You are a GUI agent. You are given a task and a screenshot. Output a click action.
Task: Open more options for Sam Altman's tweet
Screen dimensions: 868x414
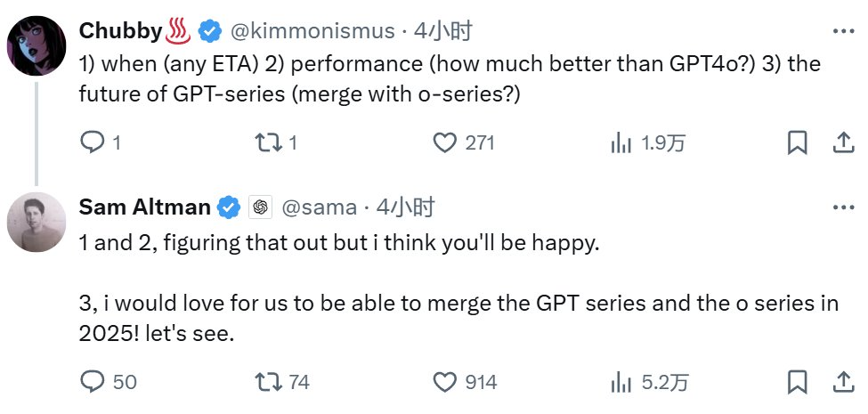pos(843,207)
